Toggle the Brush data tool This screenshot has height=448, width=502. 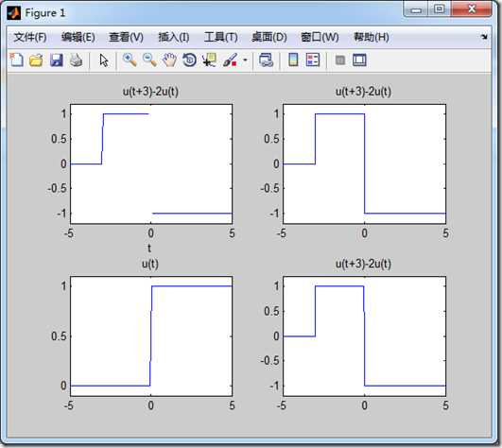pyautogui.click(x=230, y=60)
